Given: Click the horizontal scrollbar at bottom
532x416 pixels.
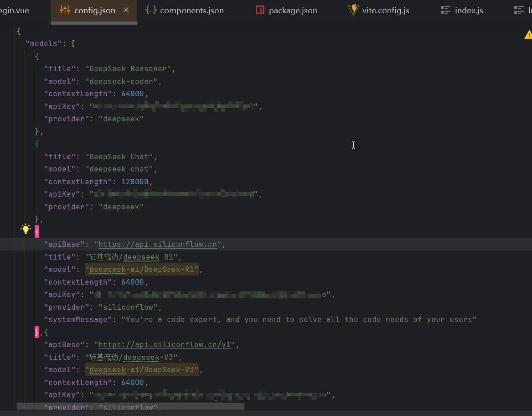Looking at the screenshot, I should (130, 406).
